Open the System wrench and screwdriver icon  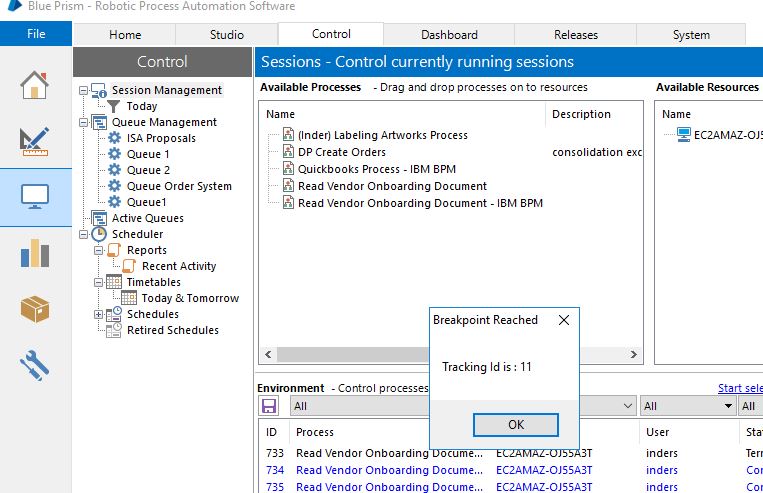pos(34,365)
